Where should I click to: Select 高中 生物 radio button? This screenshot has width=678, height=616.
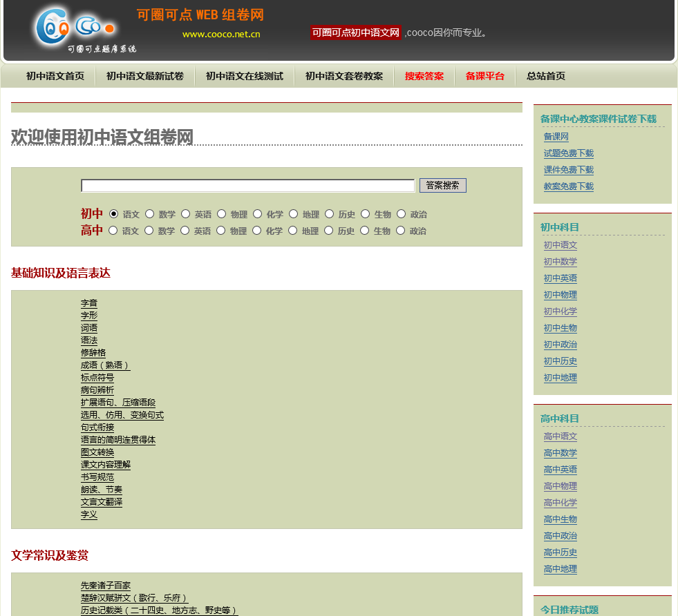click(364, 231)
